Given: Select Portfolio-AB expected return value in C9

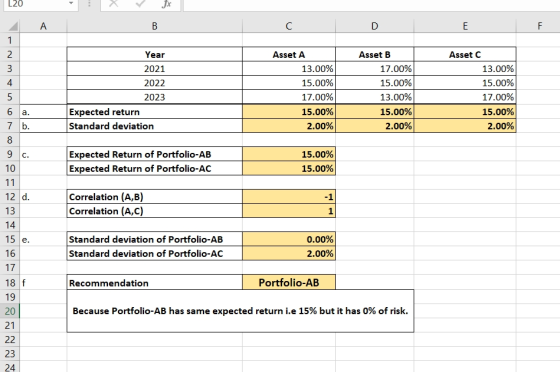Looking at the screenshot, I should [289, 154].
